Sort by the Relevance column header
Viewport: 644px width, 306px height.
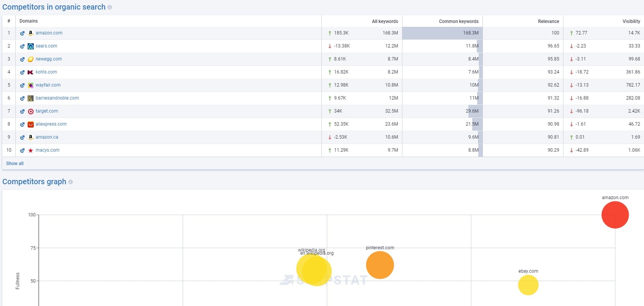coord(548,21)
